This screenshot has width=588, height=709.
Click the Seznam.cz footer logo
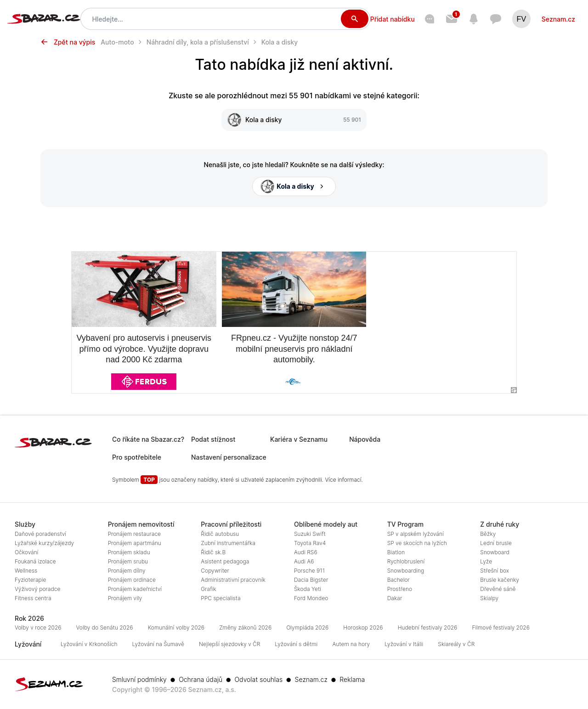pyautogui.click(x=49, y=684)
